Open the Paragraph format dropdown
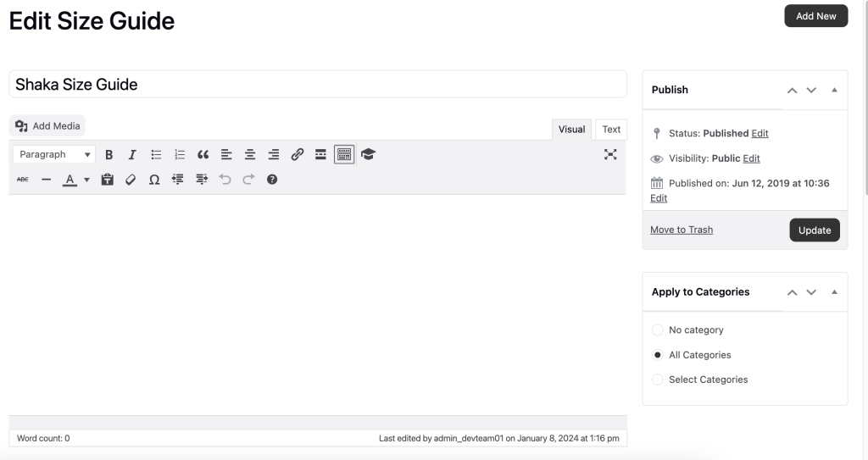Viewport: 868px width, 460px height. [55, 155]
